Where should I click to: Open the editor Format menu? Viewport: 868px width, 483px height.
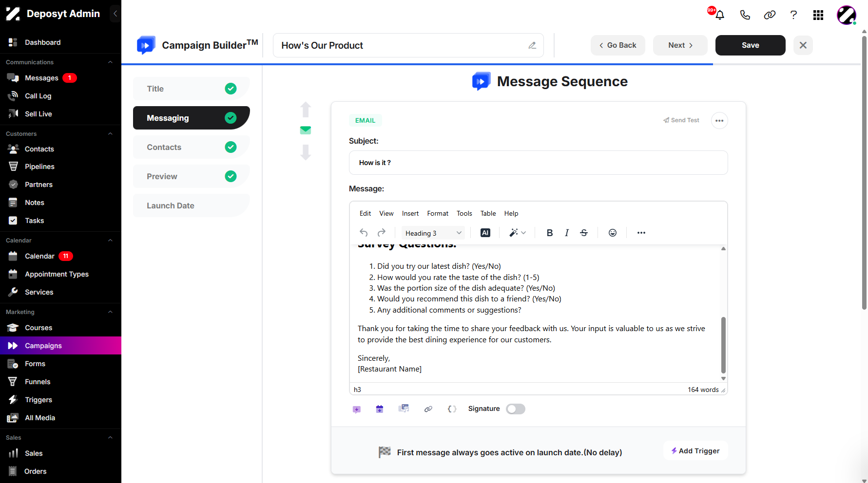tap(438, 213)
